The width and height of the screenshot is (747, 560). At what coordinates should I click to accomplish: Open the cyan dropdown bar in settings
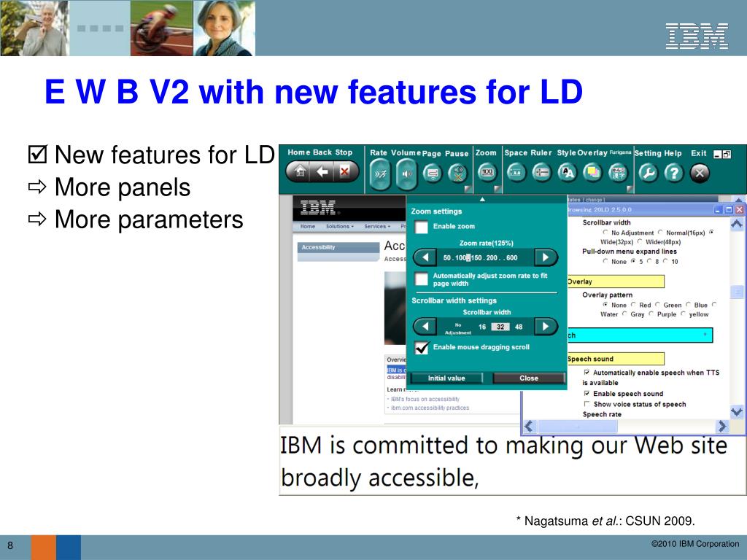pyautogui.click(x=640, y=335)
